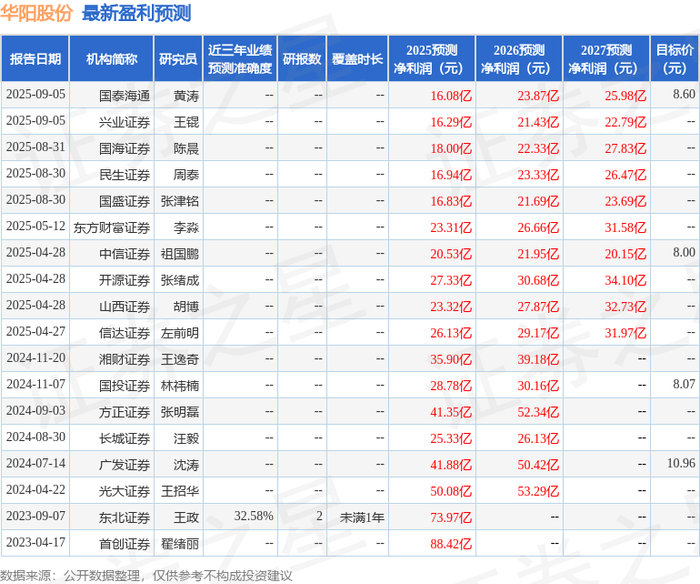Click analyst name 周泰
The height and width of the screenshot is (584, 700).
186,175
